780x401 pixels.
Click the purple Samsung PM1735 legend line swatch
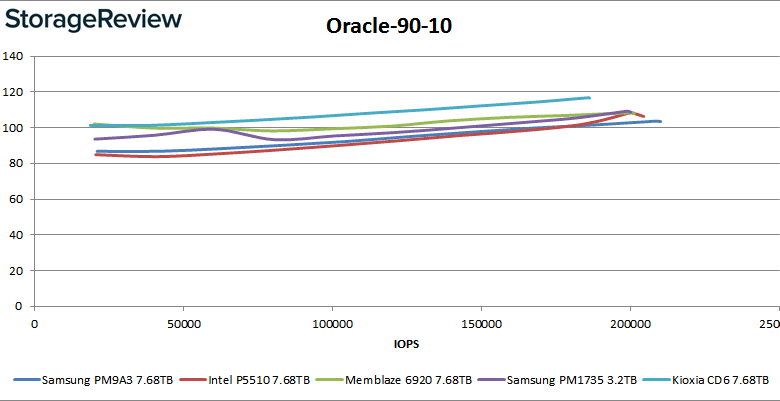(x=490, y=380)
